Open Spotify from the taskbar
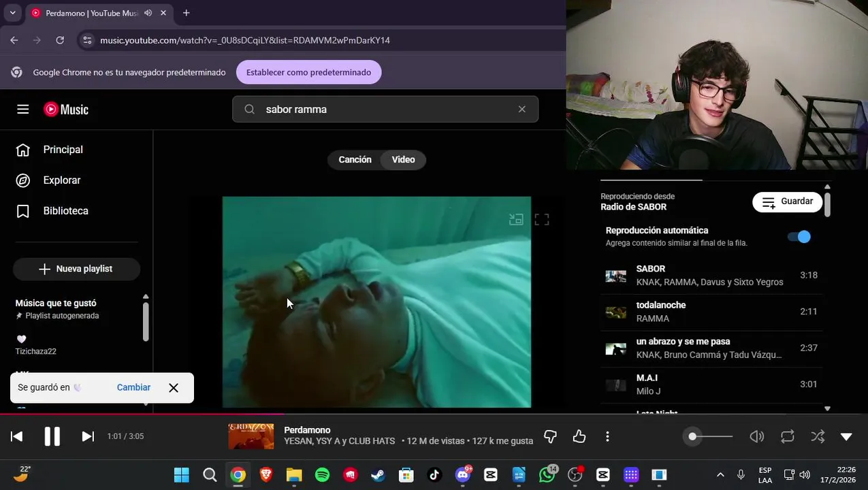Screen dimensions: 868x490 point(322,475)
